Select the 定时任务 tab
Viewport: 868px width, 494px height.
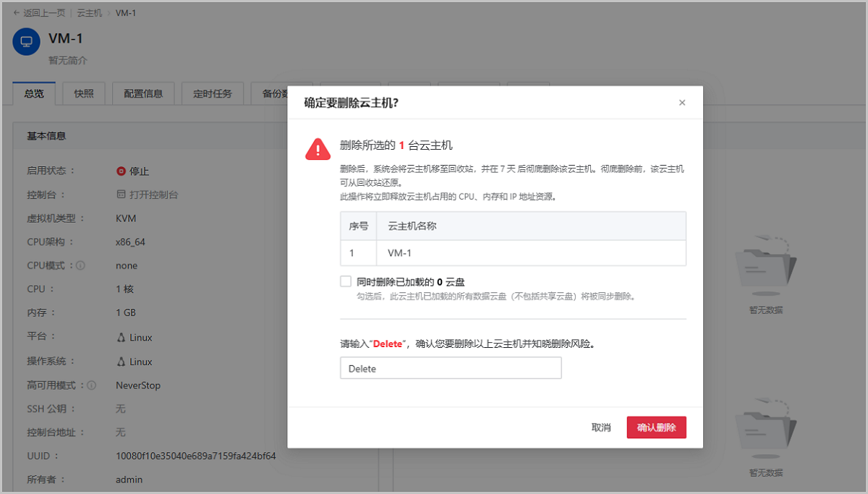[x=213, y=93]
